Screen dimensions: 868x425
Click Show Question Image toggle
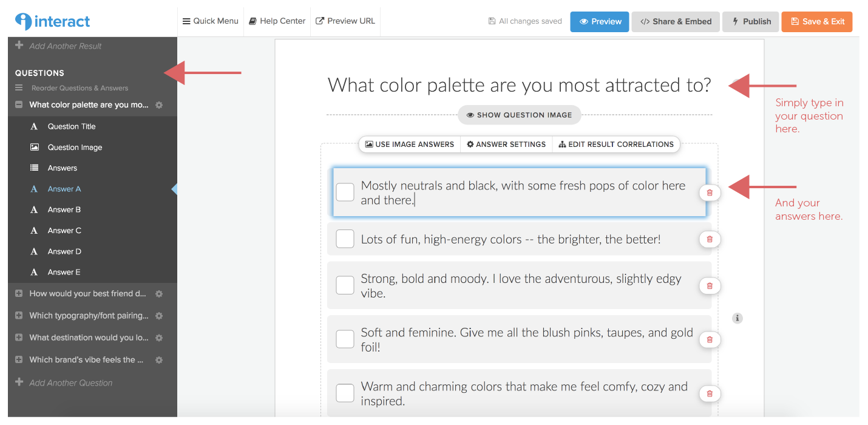coord(519,115)
